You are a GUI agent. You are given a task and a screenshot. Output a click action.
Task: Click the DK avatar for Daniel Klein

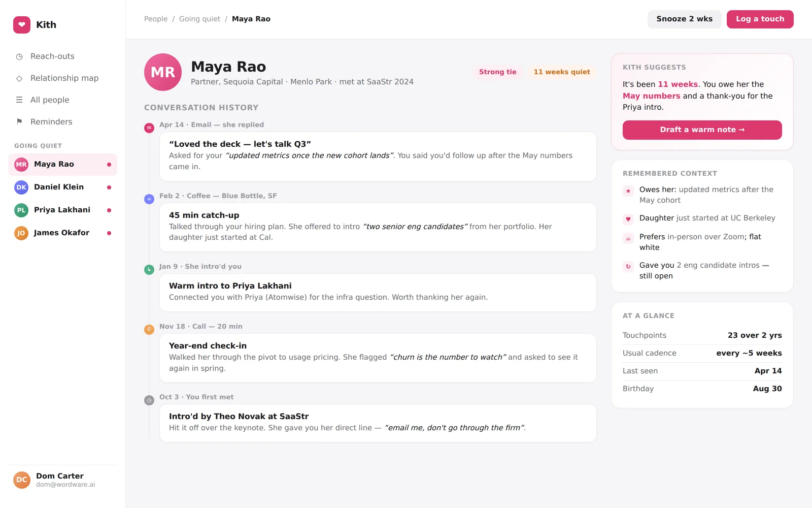pyautogui.click(x=21, y=187)
